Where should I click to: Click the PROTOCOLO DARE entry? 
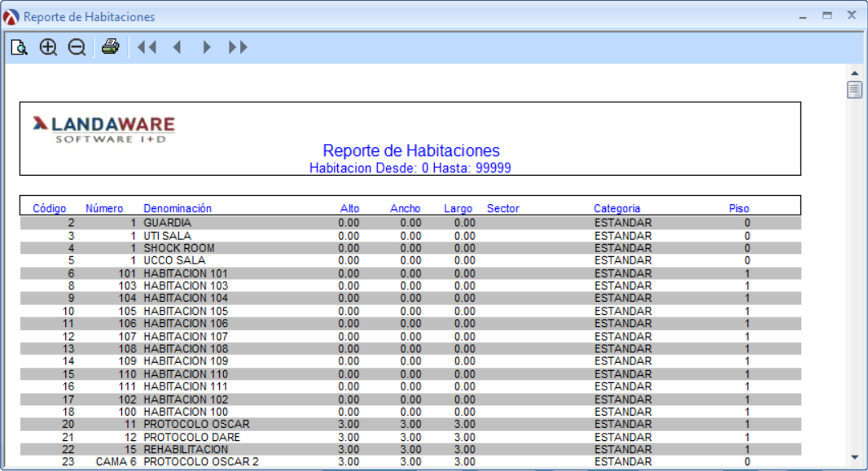pyautogui.click(x=192, y=438)
